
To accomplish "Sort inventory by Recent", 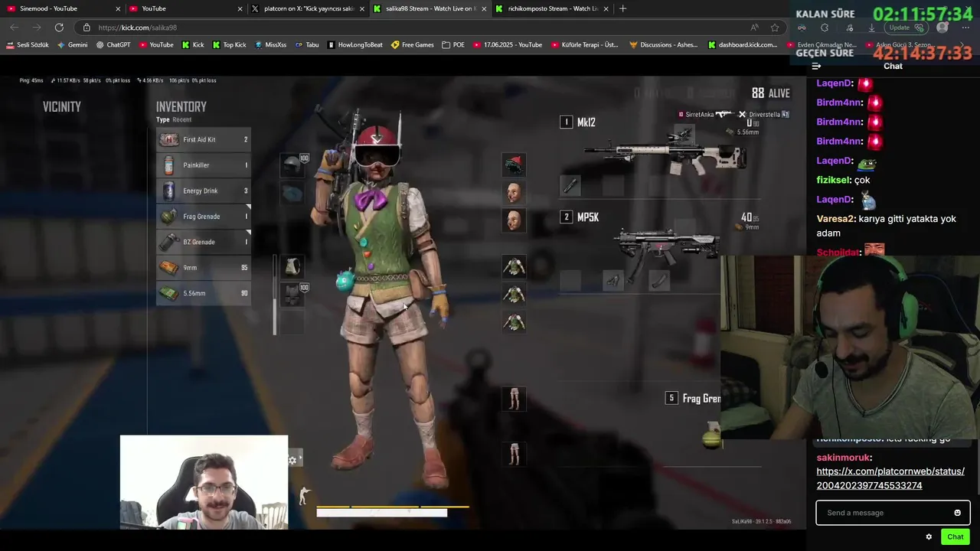I will tap(182, 119).
